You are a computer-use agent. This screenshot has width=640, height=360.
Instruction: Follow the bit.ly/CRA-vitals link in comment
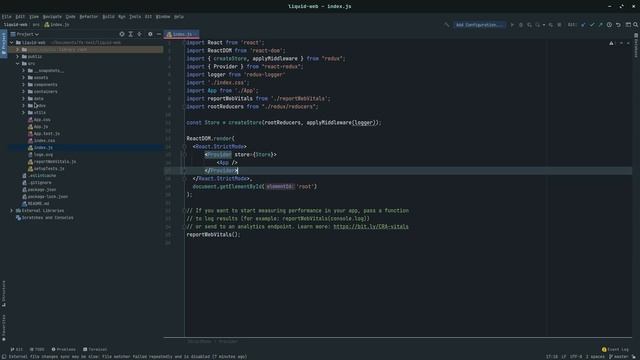click(x=371, y=227)
